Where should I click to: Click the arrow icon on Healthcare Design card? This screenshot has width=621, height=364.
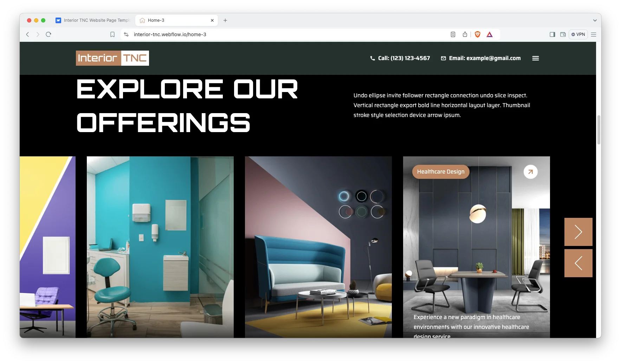click(x=530, y=172)
